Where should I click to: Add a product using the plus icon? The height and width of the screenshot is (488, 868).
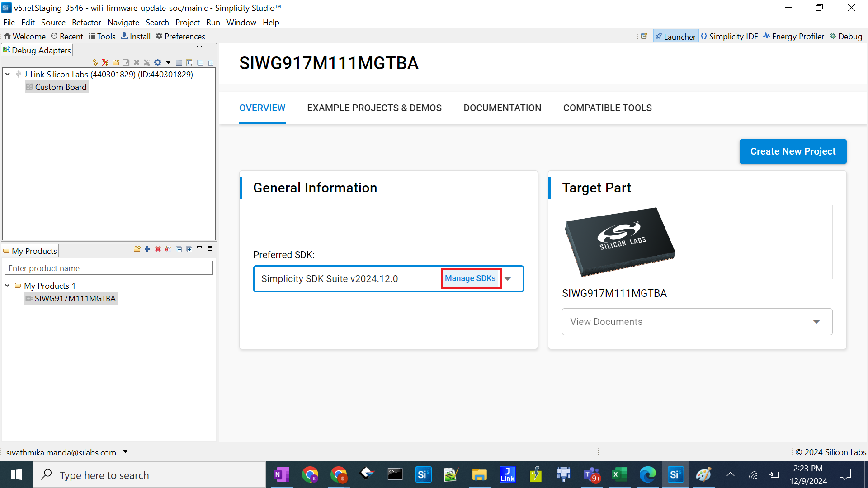point(147,249)
